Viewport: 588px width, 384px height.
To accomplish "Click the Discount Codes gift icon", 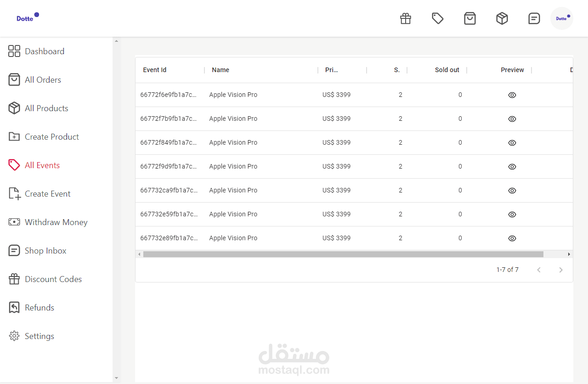I will pos(14,279).
